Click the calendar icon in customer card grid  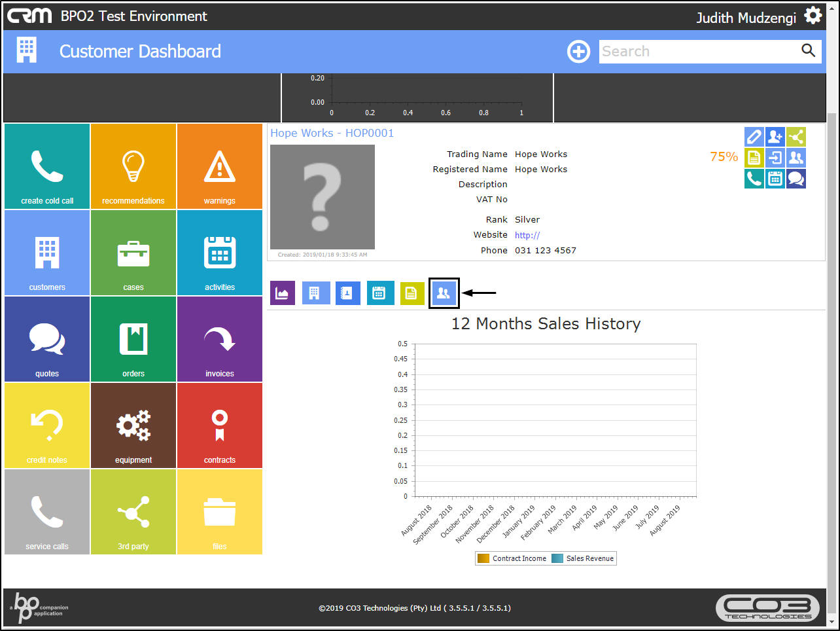(x=775, y=178)
